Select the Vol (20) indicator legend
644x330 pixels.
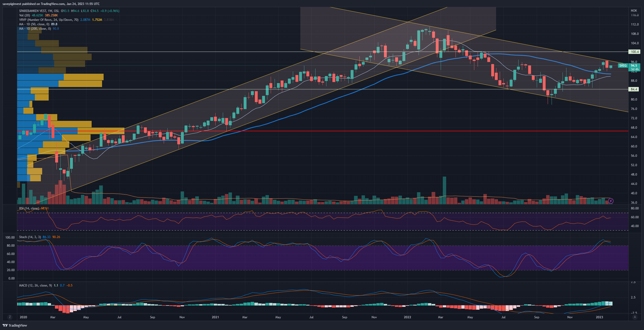(x=24, y=15)
